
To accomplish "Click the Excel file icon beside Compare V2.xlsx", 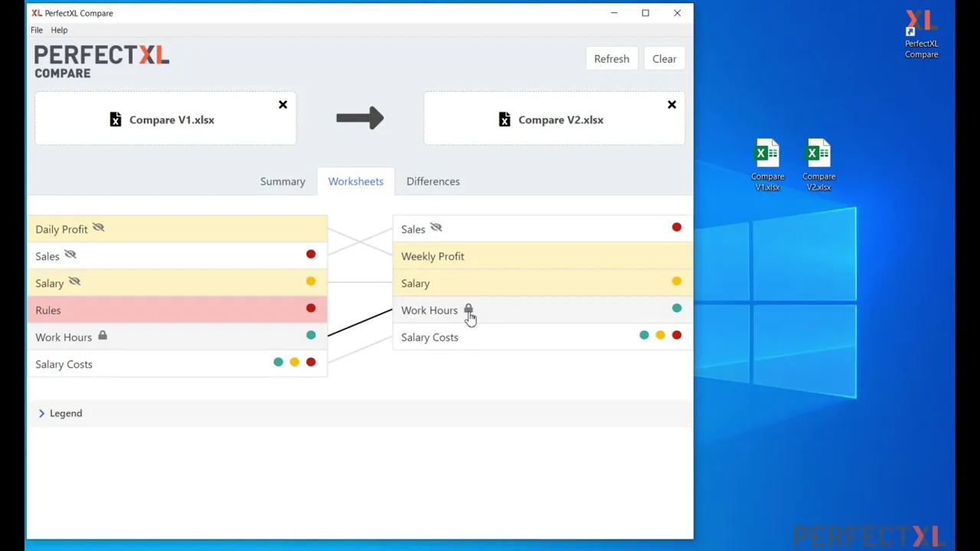I will (505, 119).
